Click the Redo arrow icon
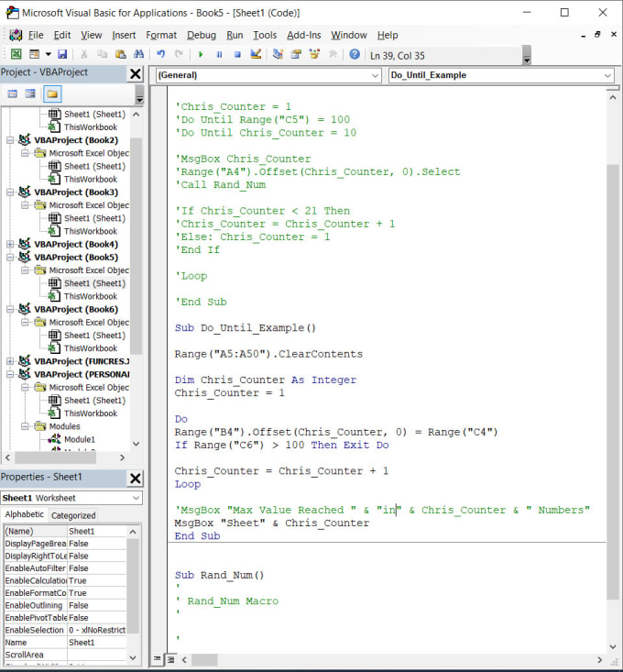This screenshot has width=623, height=672. pyautogui.click(x=179, y=54)
